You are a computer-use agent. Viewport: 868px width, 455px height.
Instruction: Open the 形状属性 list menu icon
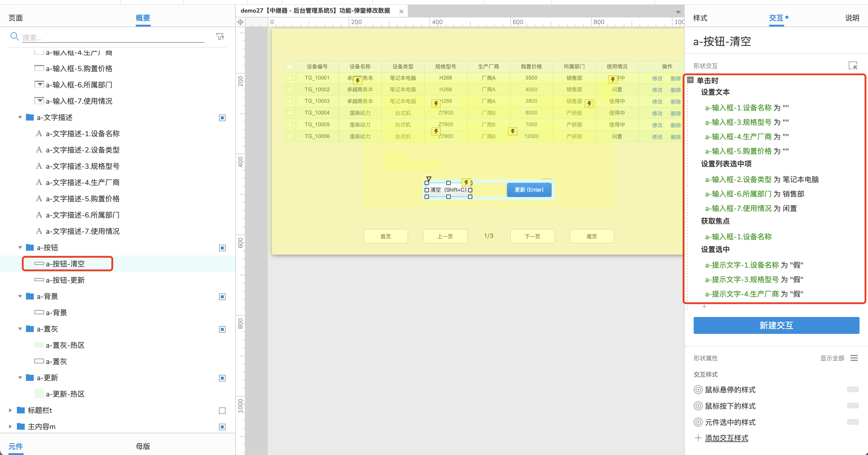(x=854, y=358)
